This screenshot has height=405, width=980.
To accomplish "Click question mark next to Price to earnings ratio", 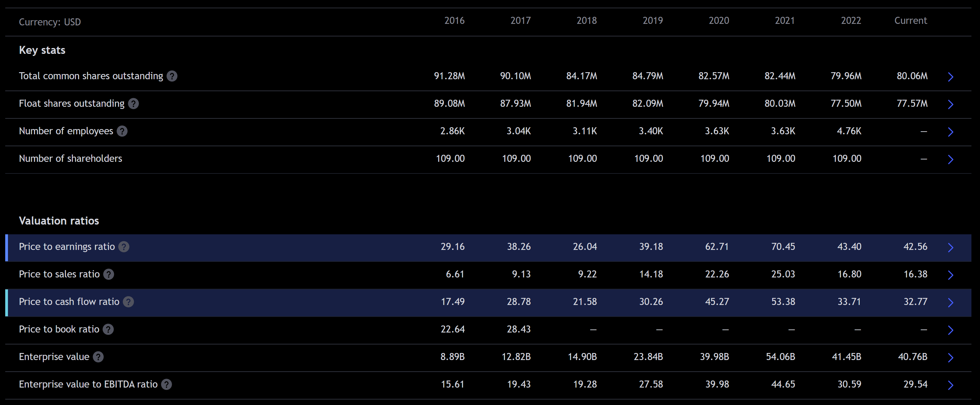I will coord(124,247).
